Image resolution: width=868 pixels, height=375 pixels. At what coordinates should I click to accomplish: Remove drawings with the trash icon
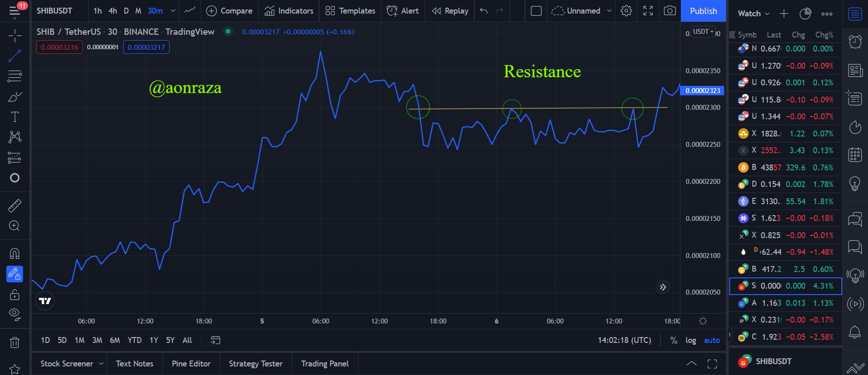tap(14, 342)
